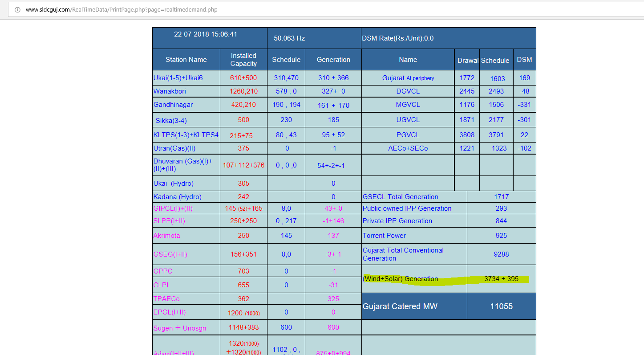This screenshot has width=644, height=355.
Task: Click the Dhuvaran (Gas) station name
Action: (x=183, y=165)
